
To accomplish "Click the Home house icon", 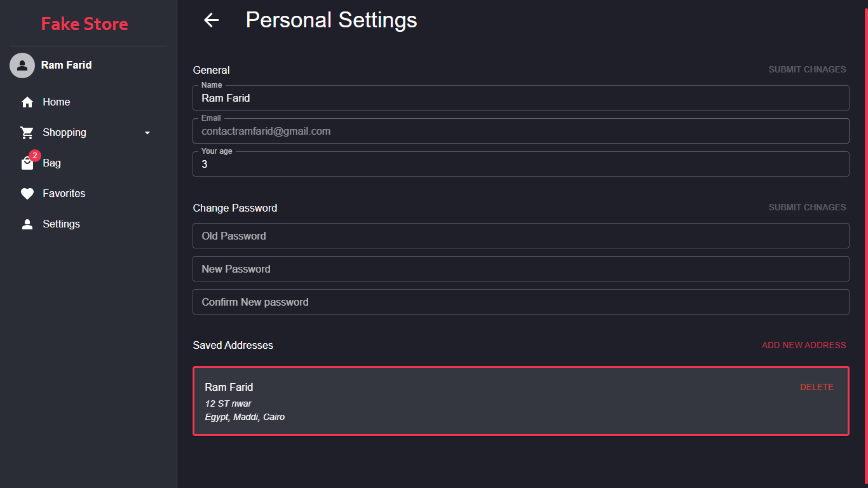I will pos(27,102).
